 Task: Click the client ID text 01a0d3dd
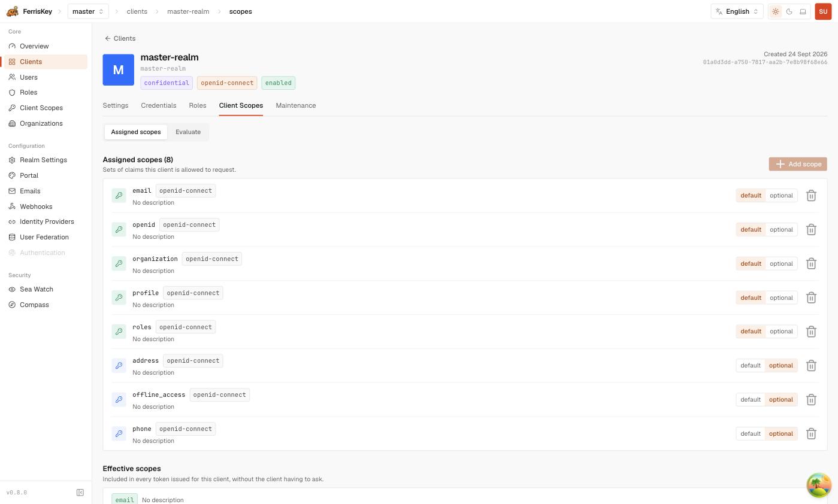coord(765,62)
